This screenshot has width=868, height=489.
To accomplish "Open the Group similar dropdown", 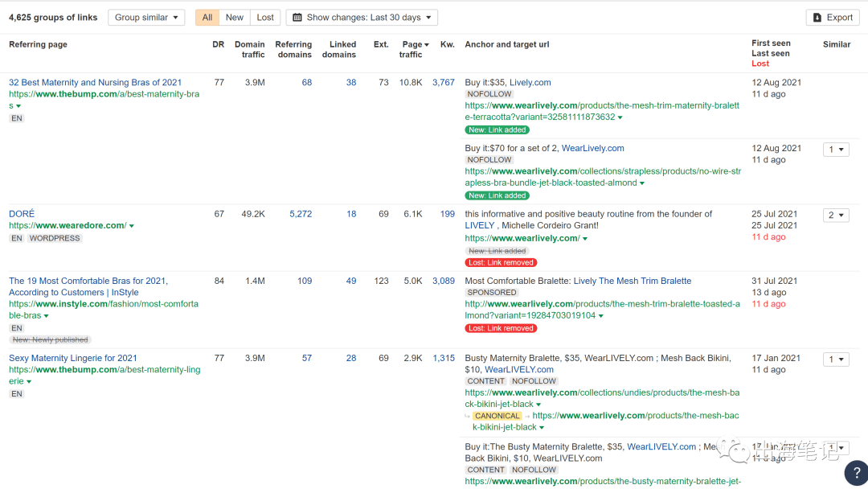I will click(x=146, y=17).
